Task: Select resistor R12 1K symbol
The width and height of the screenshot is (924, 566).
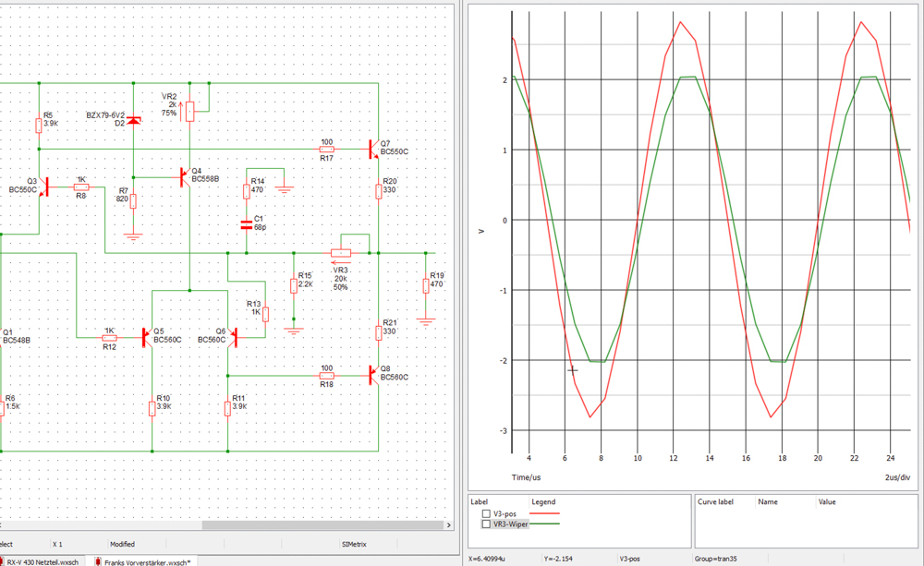Action: coord(109,338)
